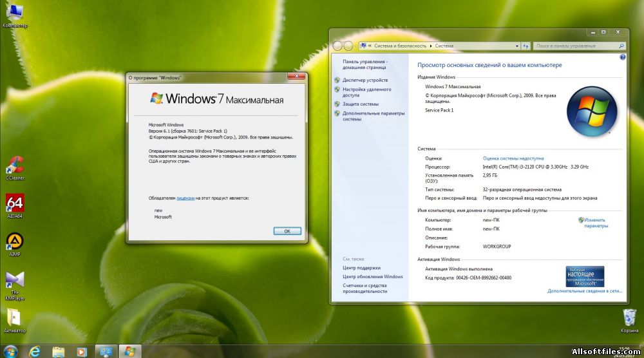Open Windows Explorer from taskbar
This screenshot has height=358, width=644.
pyautogui.click(x=59, y=352)
